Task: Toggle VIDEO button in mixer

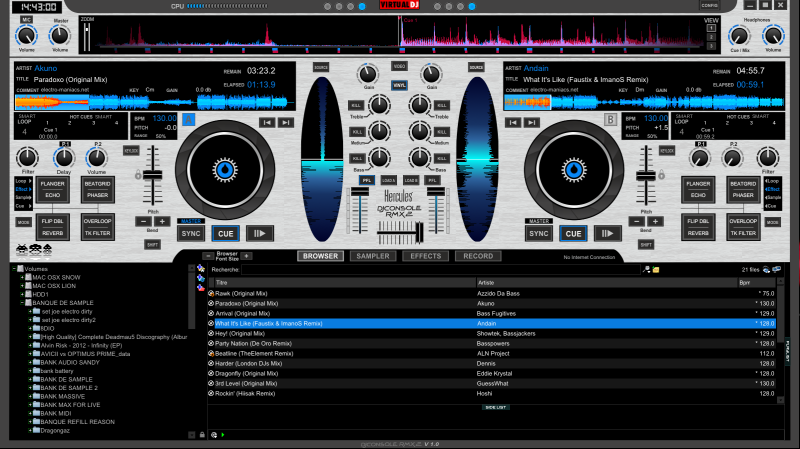Action: click(399, 66)
